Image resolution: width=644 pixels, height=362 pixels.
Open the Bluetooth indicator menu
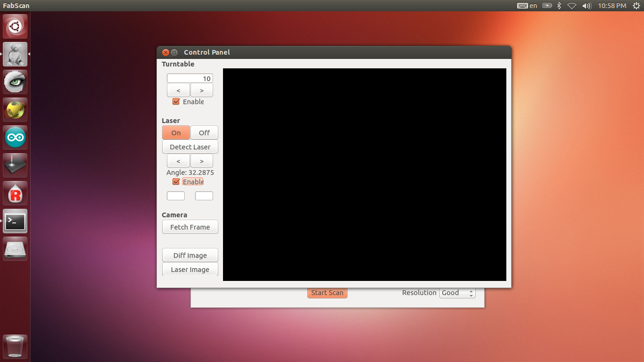click(559, 6)
